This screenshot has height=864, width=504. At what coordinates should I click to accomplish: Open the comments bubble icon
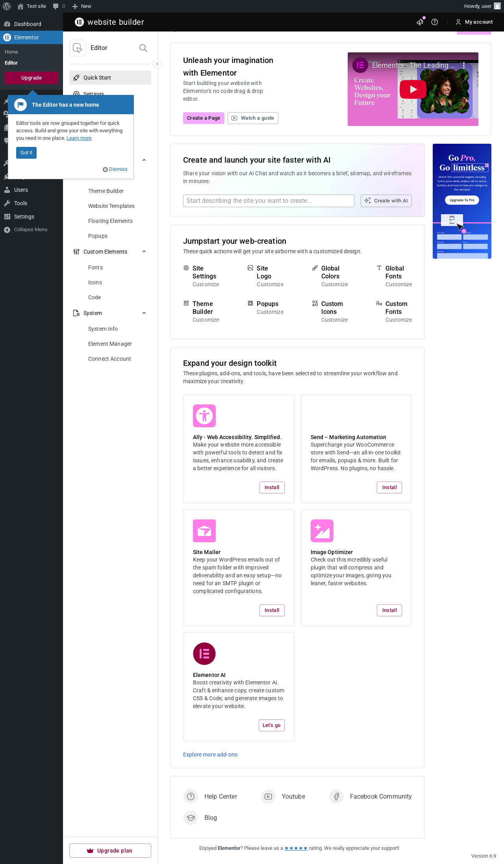point(56,6)
